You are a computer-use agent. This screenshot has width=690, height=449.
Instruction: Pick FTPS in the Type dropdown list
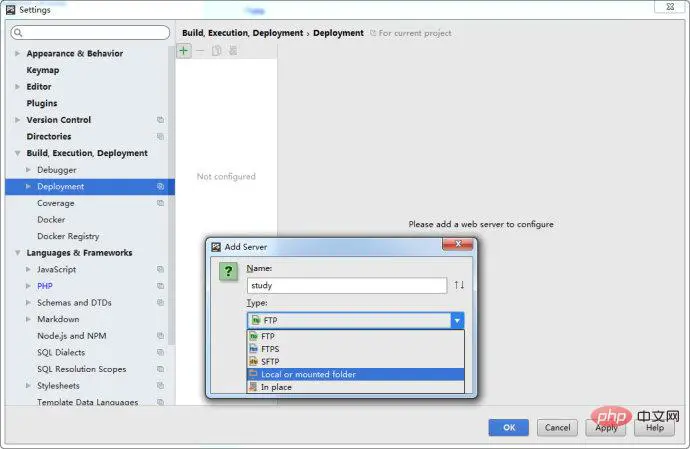[270, 349]
